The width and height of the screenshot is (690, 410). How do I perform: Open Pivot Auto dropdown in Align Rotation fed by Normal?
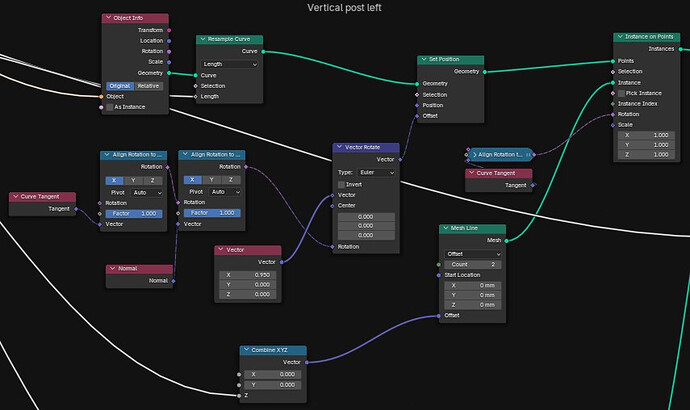(225, 192)
